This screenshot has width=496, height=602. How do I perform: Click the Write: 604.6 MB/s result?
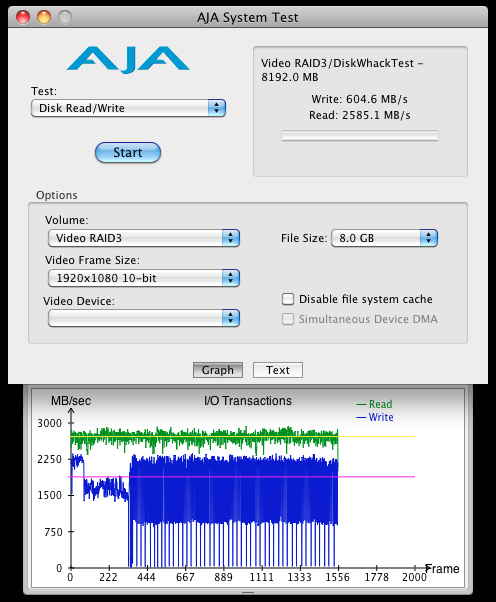[x=360, y=99]
